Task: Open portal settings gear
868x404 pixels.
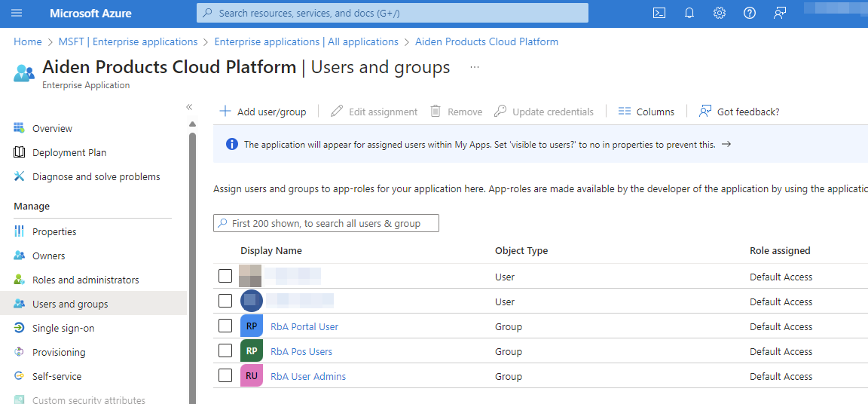Action: [x=719, y=13]
